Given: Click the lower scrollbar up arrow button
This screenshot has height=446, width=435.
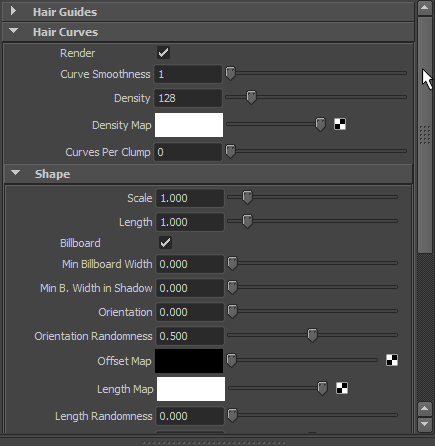Looking at the screenshot, I should coord(425,409).
